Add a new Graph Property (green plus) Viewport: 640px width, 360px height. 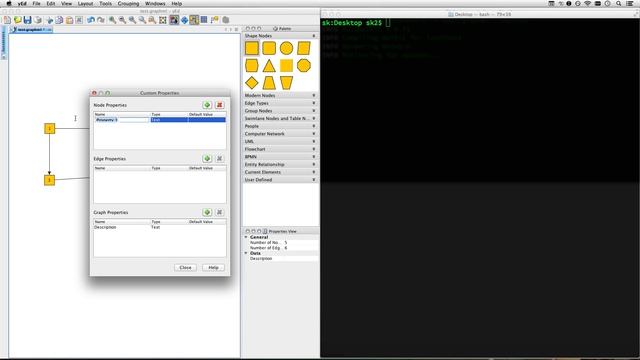(207, 212)
